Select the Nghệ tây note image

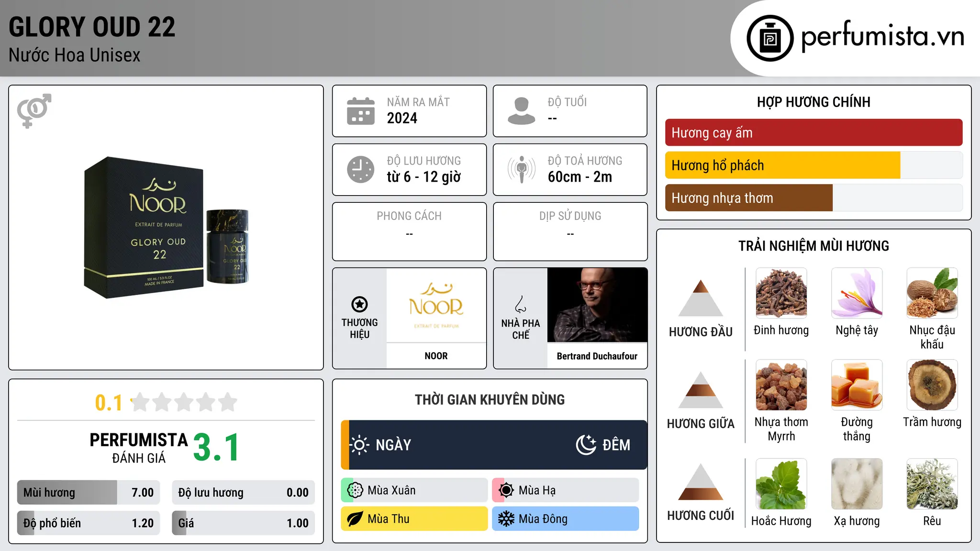click(x=857, y=293)
